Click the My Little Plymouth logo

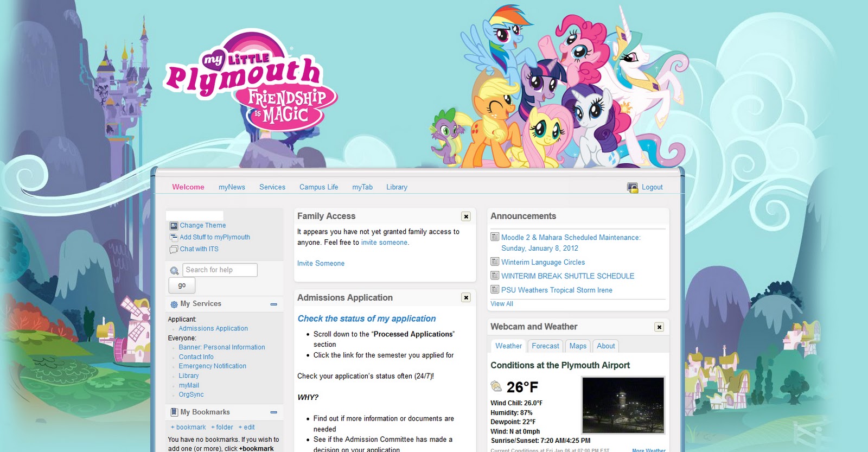pos(251,80)
